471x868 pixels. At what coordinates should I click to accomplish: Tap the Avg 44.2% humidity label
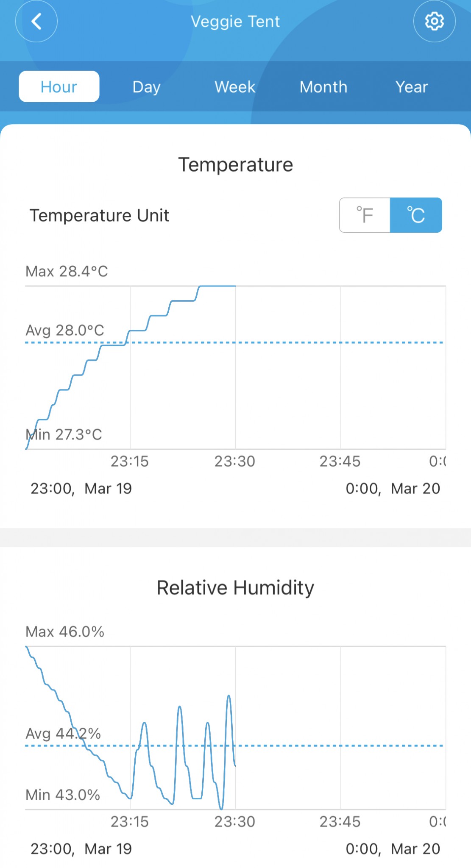click(x=63, y=733)
